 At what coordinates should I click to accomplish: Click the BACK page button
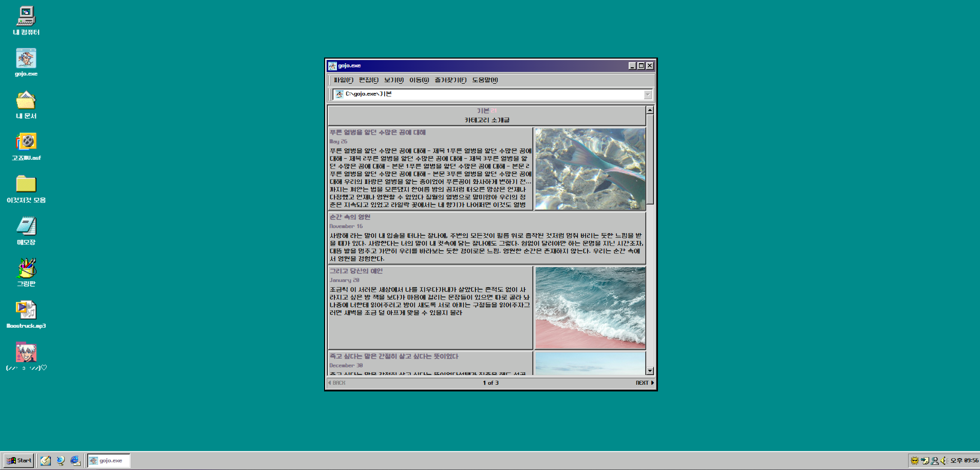point(337,383)
